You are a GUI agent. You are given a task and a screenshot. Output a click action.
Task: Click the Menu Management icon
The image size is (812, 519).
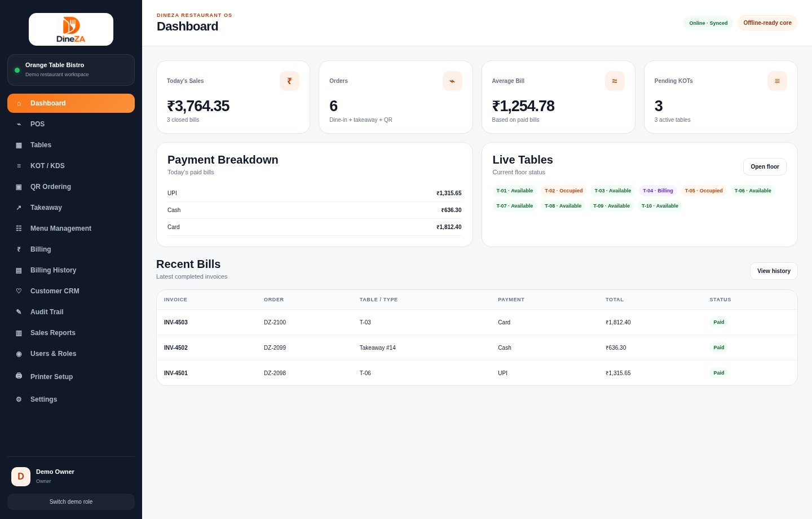tap(19, 228)
